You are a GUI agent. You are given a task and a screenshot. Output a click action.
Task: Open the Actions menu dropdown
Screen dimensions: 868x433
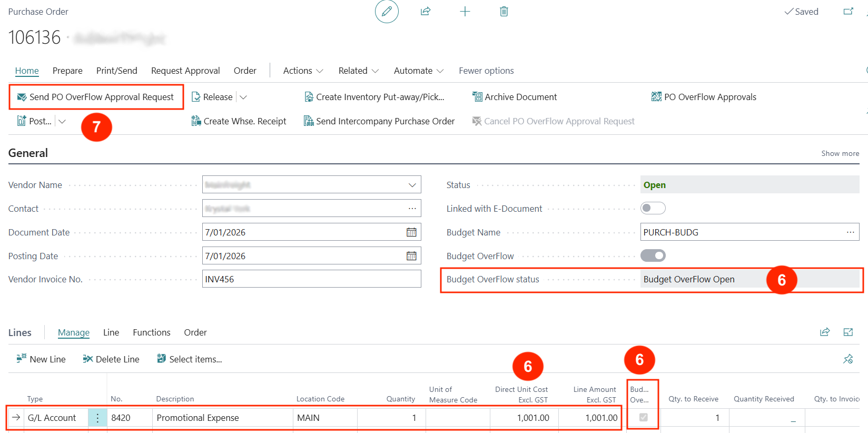[303, 71]
